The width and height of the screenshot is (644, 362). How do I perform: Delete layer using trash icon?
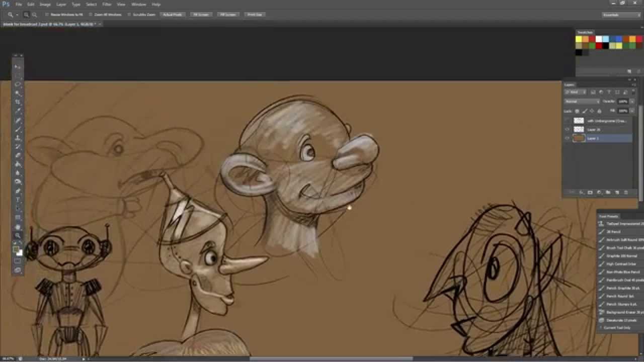pos(625,192)
